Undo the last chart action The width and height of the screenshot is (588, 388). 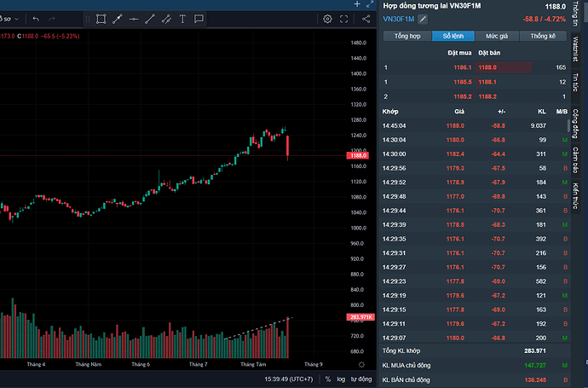pos(36,19)
